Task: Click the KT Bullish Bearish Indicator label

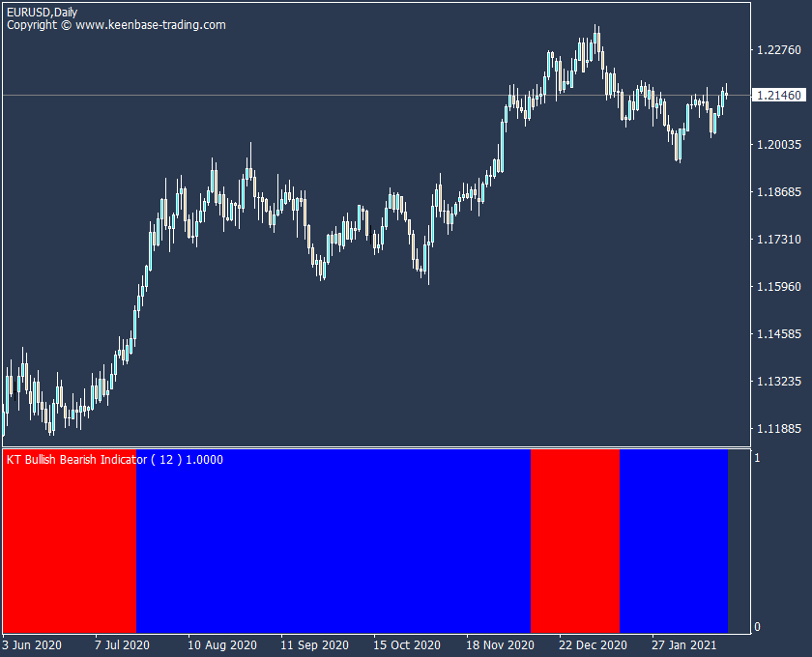Action: [x=114, y=460]
